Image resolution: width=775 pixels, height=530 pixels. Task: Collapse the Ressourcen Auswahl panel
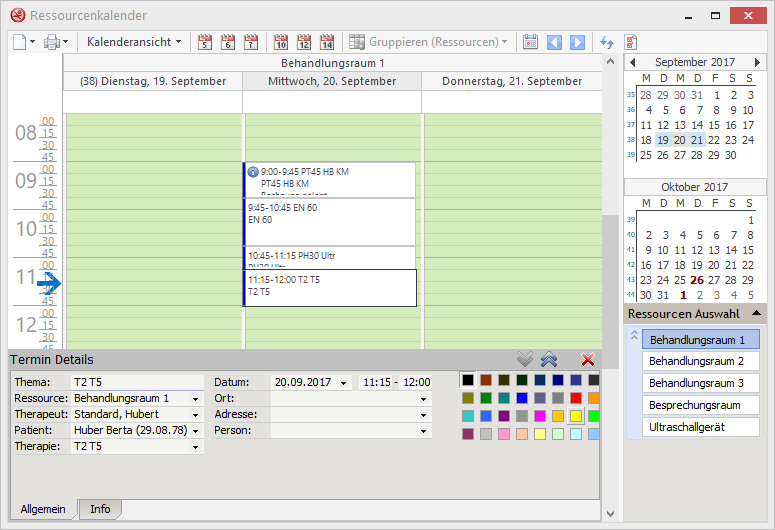[757, 313]
